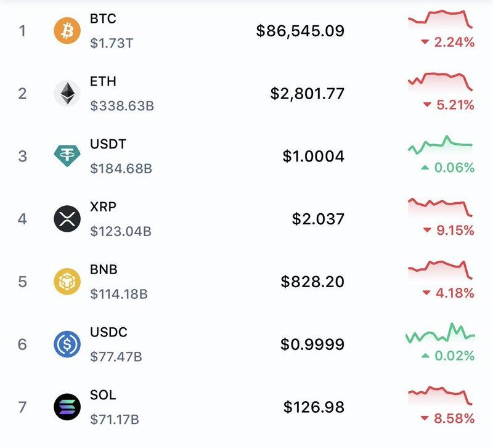Image resolution: width=493 pixels, height=448 pixels.
Task: Click the rank number 7 row
Action: (x=22, y=407)
